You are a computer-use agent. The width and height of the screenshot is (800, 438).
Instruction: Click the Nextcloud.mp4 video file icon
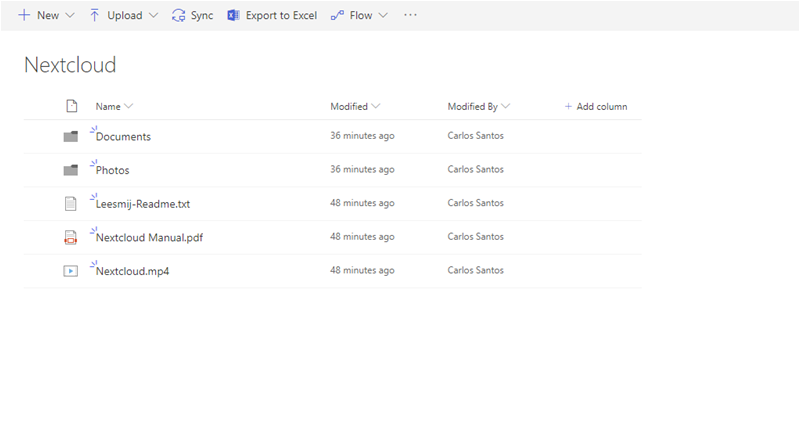70,270
